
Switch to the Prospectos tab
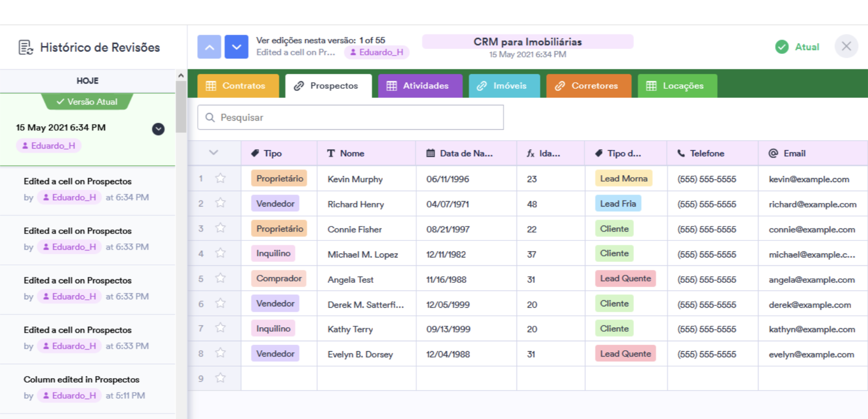(328, 86)
